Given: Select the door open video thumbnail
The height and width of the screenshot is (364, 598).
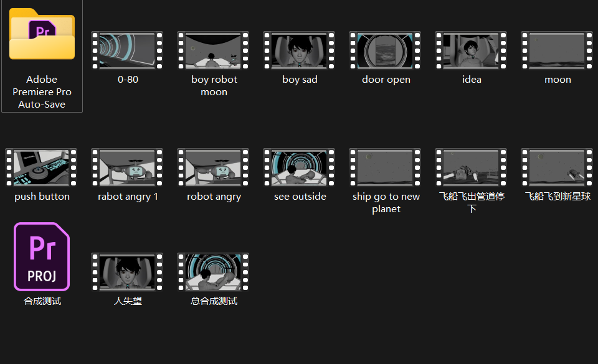Looking at the screenshot, I should click(385, 50).
